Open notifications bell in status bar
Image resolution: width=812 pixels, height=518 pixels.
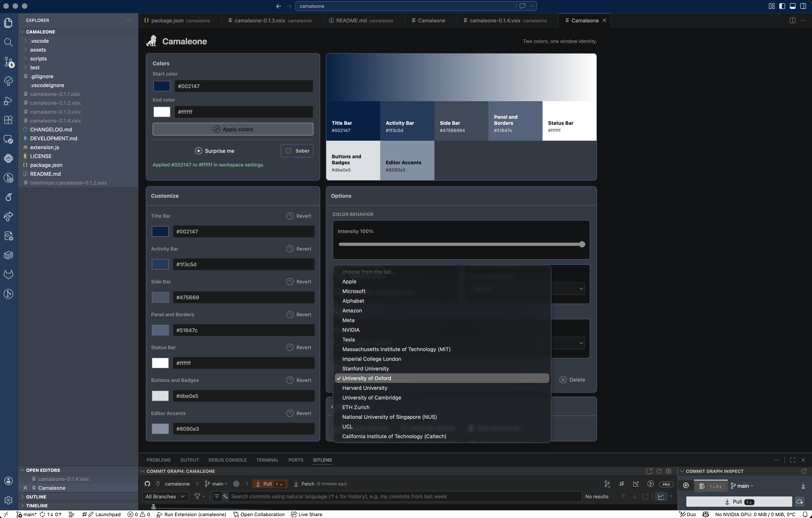pyautogui.click(x=805, y=514)
